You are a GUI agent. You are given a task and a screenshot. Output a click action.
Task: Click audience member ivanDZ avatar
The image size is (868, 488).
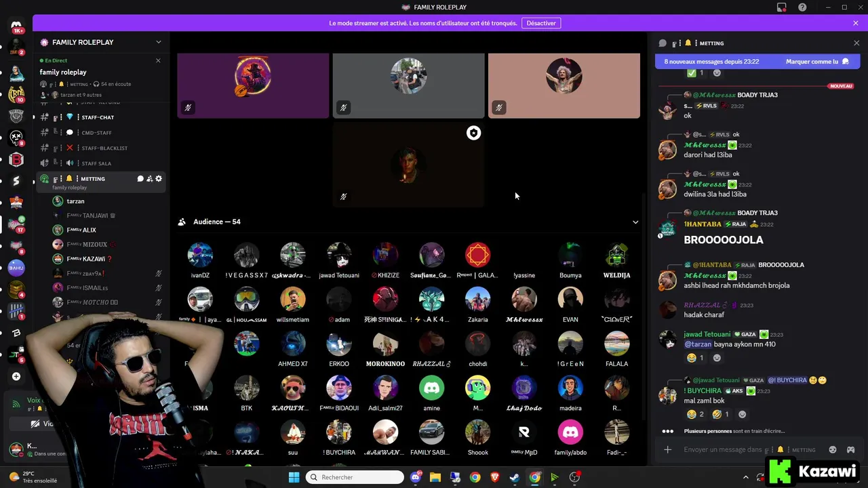[x=200, y=256]
